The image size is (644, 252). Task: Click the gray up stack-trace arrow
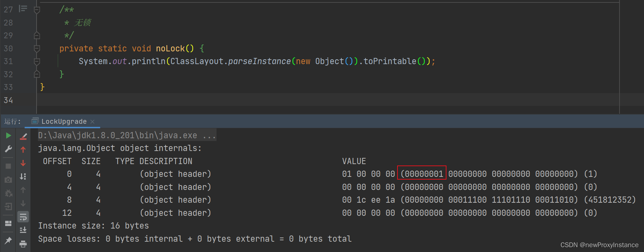click(x=23, y=190)
